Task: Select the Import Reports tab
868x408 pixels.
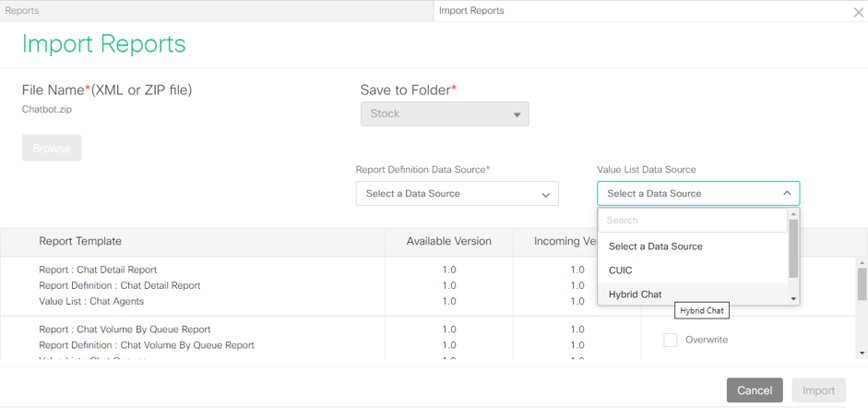Action: 471,11
